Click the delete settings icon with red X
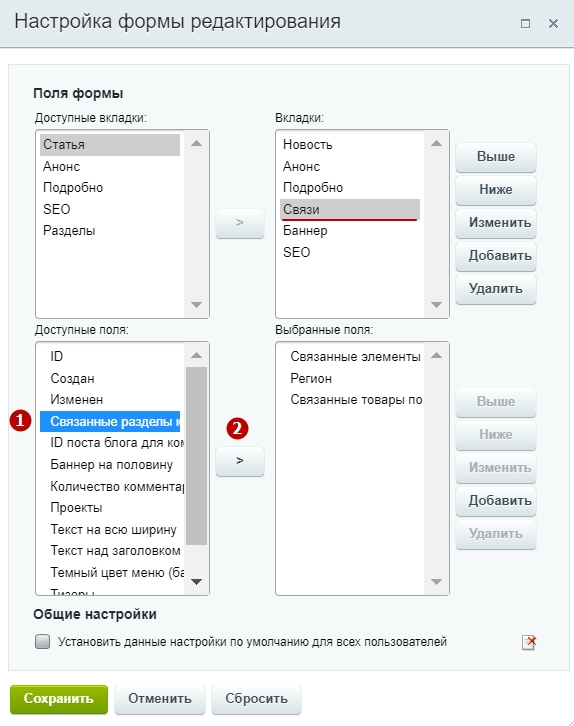The width and height of the screenshot is (574, 726). (x=529, y=642)
